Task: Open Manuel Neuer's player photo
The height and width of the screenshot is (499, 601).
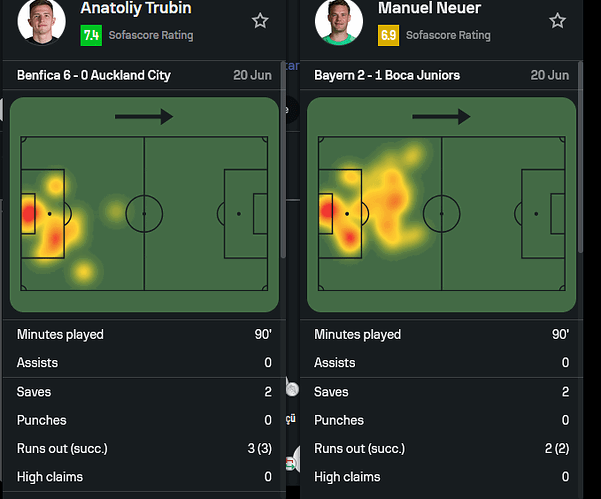Action: [x=339, y=21]
